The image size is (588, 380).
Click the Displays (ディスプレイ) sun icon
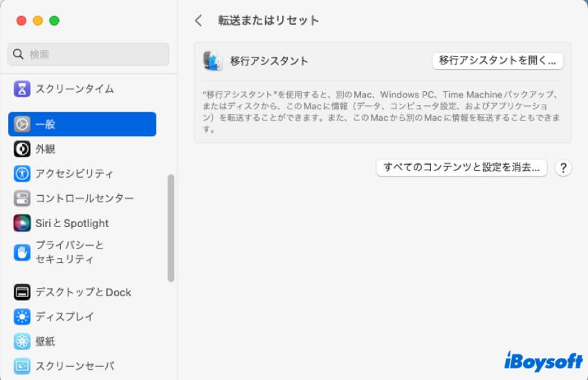22,317
